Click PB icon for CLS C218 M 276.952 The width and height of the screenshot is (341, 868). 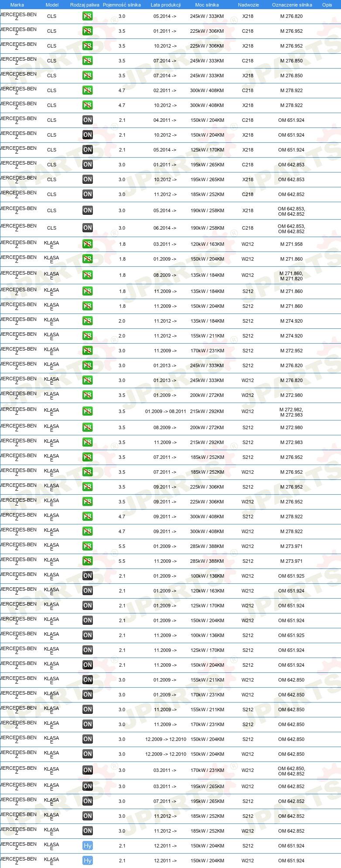[x=87, y=31]
